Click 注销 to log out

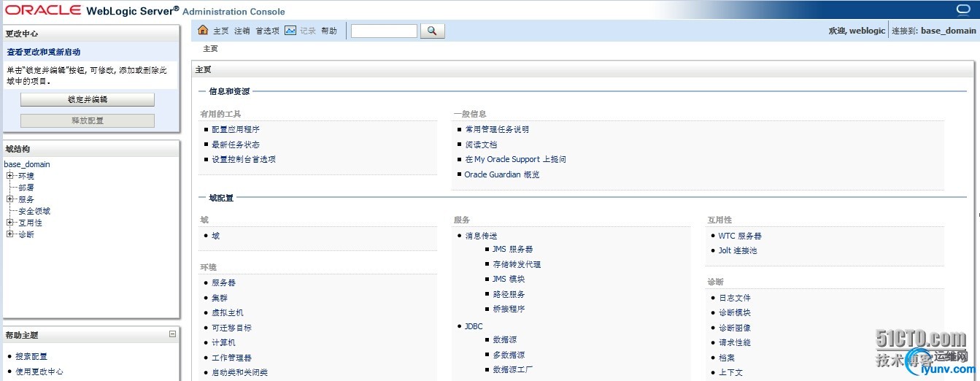click(x=242, y=31)
